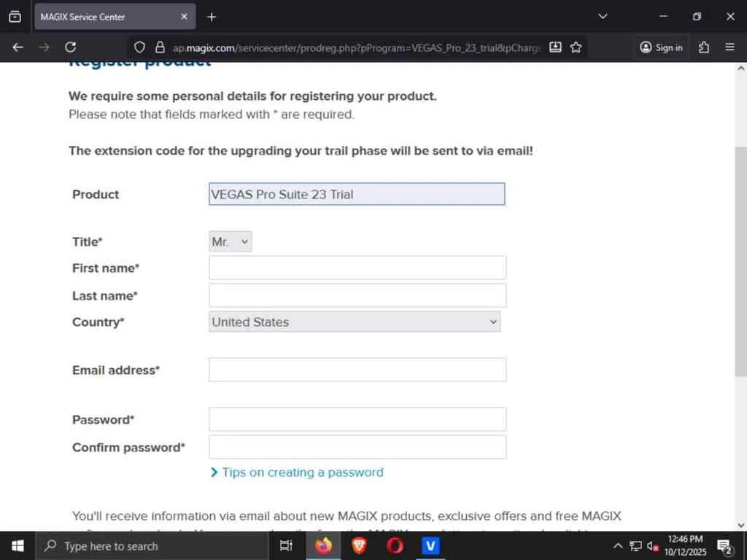Click the tracking protection shield icon
Image resolution: width=747 pixels, height=560 pixels.
point(139,47)
